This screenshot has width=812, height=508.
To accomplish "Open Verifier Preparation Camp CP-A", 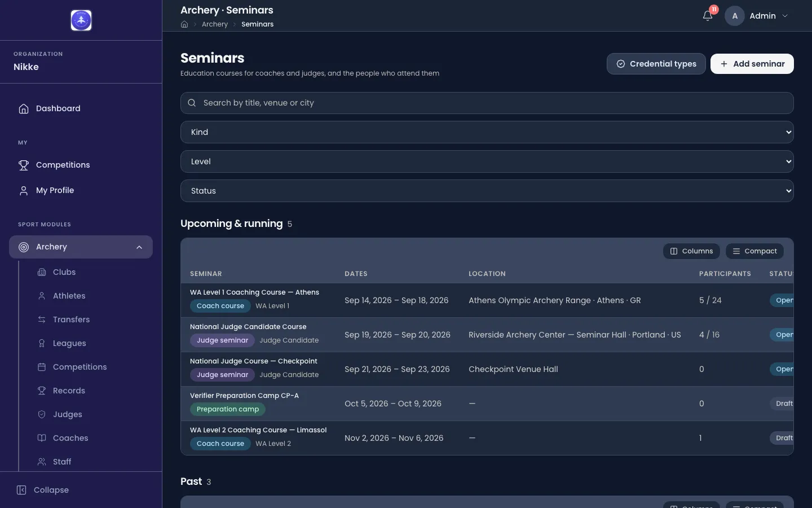I will tap(244, 396).
